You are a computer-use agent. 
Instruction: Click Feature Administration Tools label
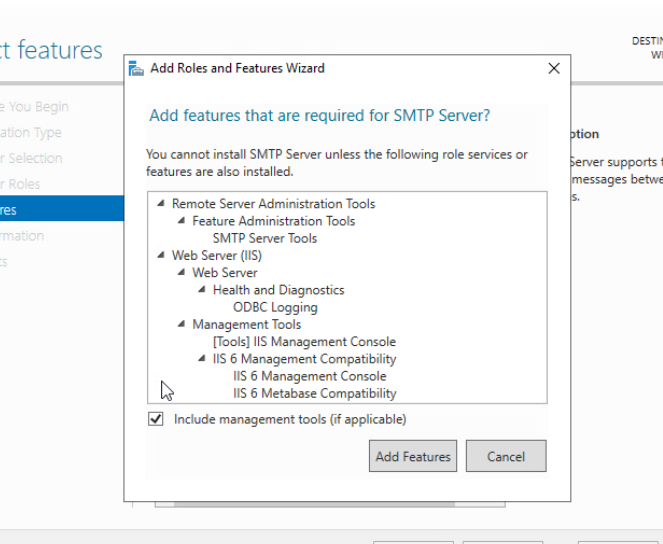click(x=274, y=221)
